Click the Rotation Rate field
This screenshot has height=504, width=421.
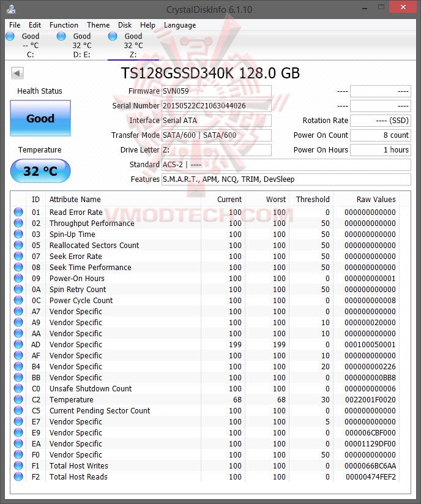[380, 121]
